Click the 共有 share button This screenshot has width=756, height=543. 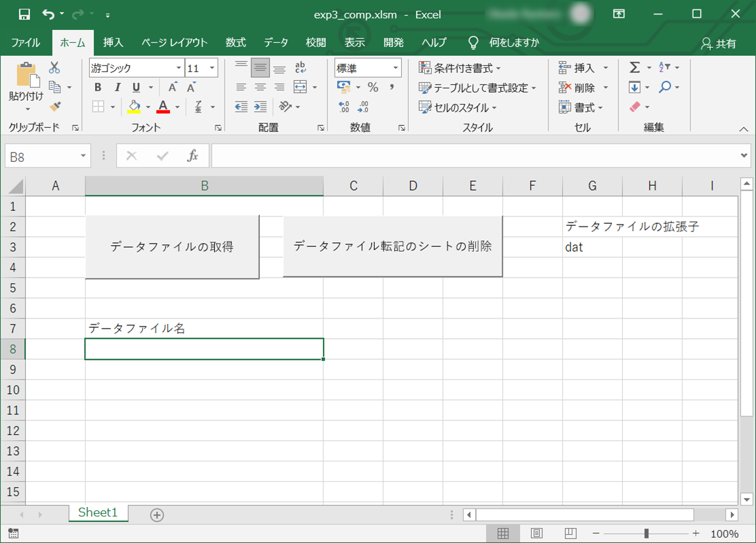719,44
